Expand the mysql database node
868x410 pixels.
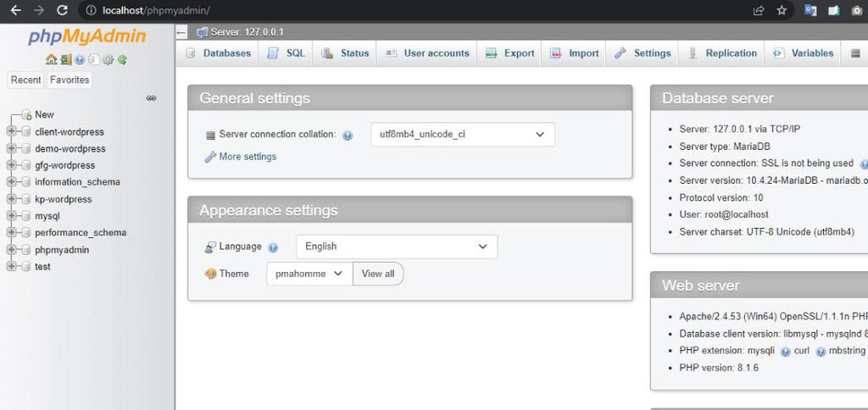[x=11, y=216]
